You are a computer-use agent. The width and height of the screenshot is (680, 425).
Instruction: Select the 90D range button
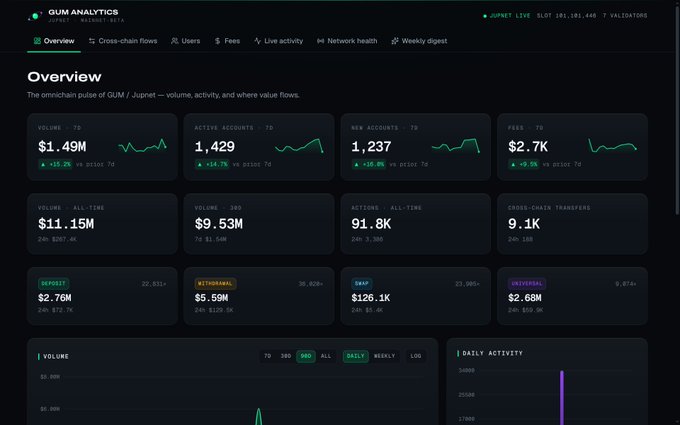(306, 356)
